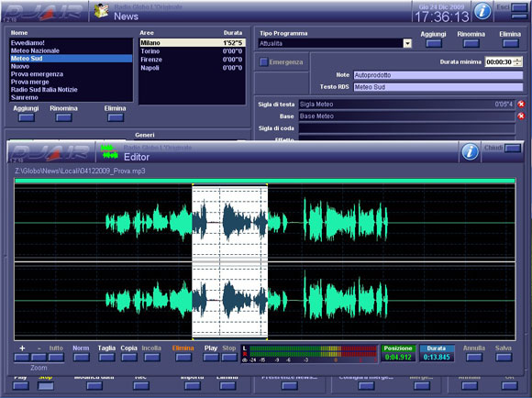This screenshot has width=532, height=398.
Task: Select Sanremo in the Nome list
Action: point(72,97)
